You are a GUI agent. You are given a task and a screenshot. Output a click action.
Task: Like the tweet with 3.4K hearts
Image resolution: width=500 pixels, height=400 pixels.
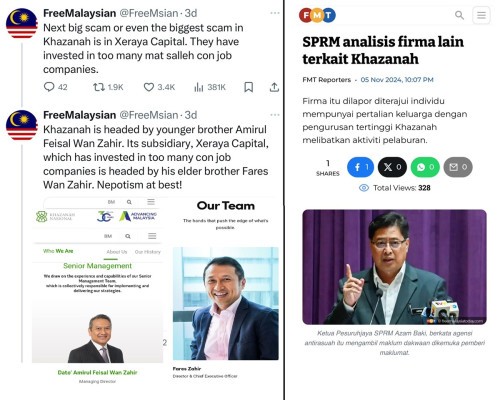[159, 87]
